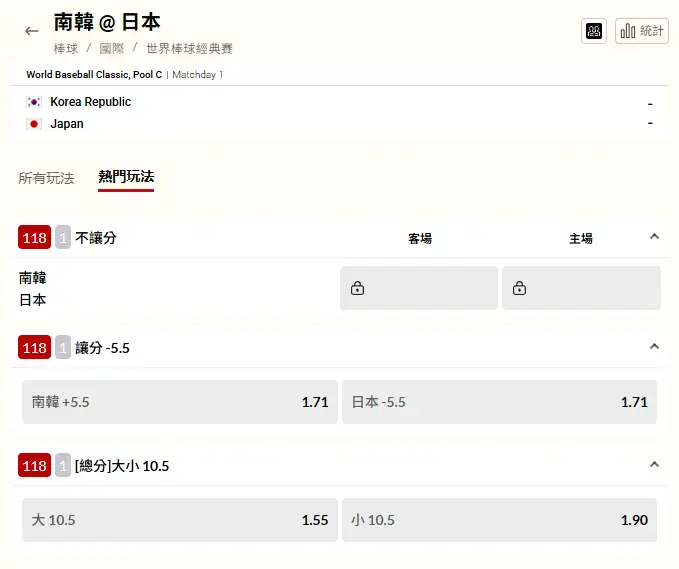Click the Korea Republic flag icon
This screenshot has height=569, width=679.
34,102
